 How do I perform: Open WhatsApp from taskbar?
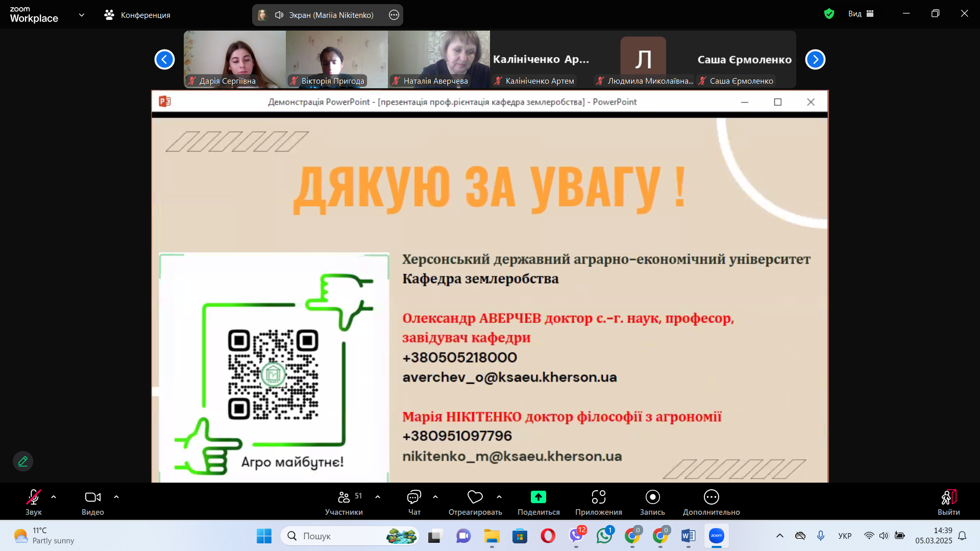tap(604, 536)
